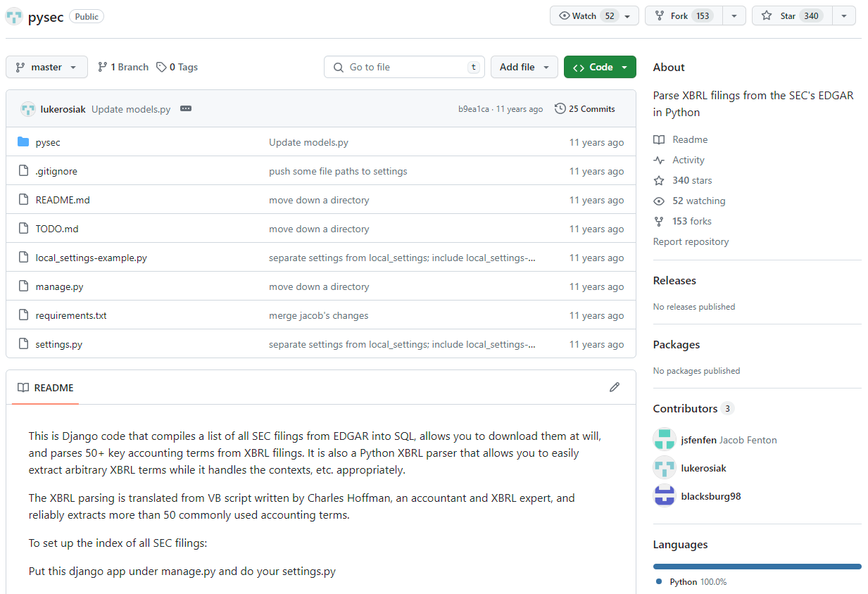Click the eye icon beside 52 watching
The width and height of the screenshot is (868, 594).
tap(659, 201)
